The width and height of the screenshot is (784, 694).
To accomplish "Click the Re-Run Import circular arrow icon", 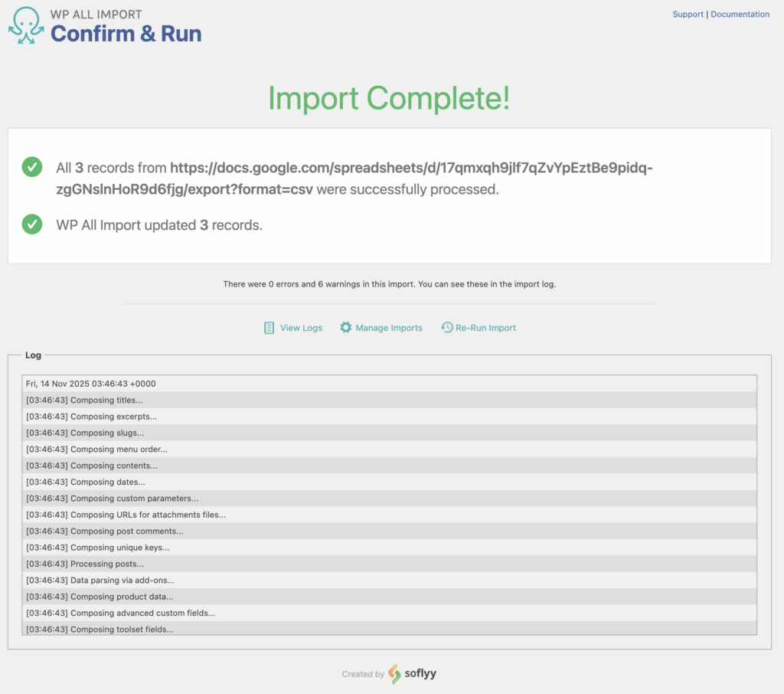I will pyautogui.click(x=447, y=327).
